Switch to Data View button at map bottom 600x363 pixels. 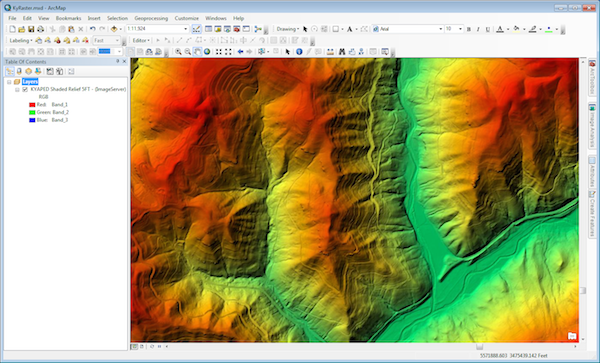pos(134,347)
